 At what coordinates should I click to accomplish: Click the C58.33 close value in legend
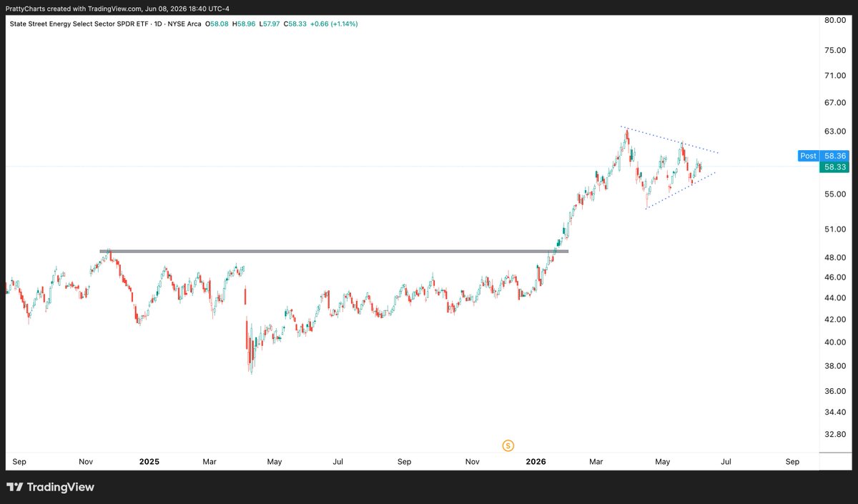[297, 24]
